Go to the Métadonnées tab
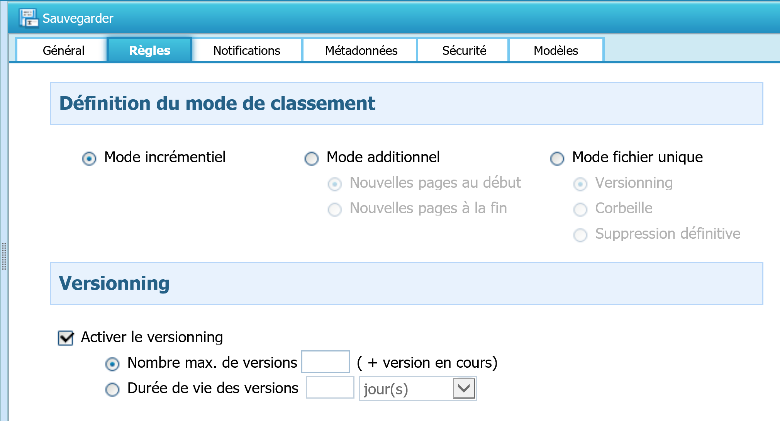Image resolution: width=780 pixels, height=421 pixels. coord(361,50)
